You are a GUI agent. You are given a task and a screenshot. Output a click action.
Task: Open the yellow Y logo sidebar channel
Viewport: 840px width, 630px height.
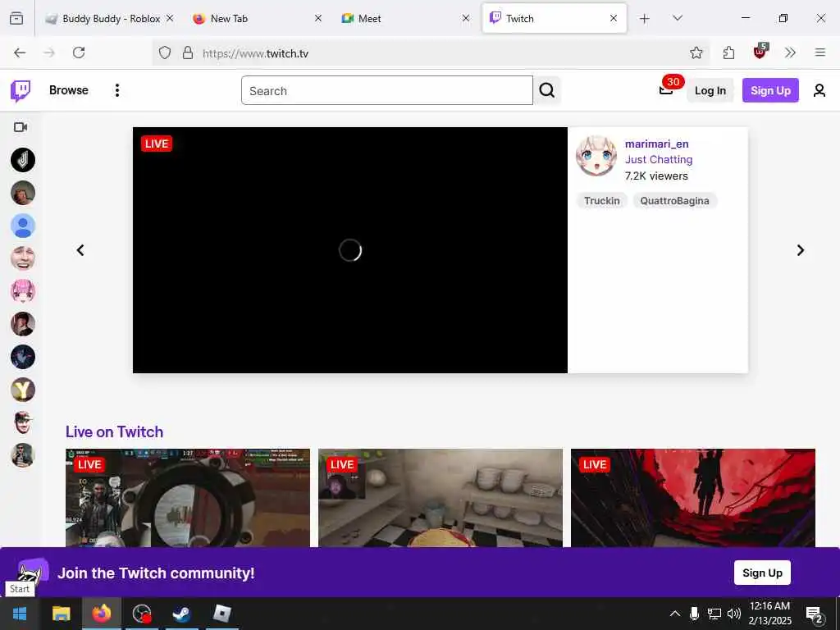[23, 390]
